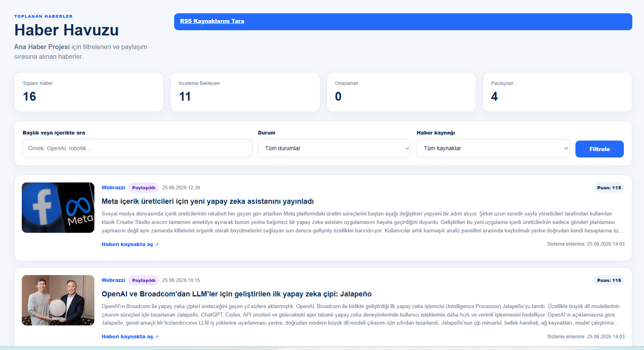Viewport: 644px width, 350px height.
Task: Click the Ana Haber Projesi description text
Action: click(81, 52)
